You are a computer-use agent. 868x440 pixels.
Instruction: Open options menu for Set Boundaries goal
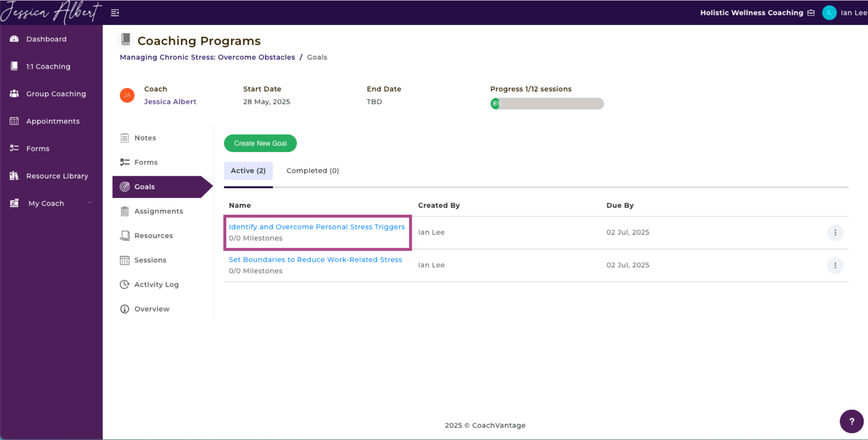pos(835,265)
